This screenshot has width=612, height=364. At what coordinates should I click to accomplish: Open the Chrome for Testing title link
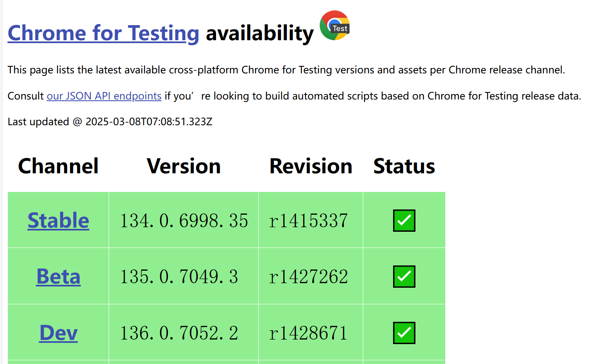coord(103,33)
